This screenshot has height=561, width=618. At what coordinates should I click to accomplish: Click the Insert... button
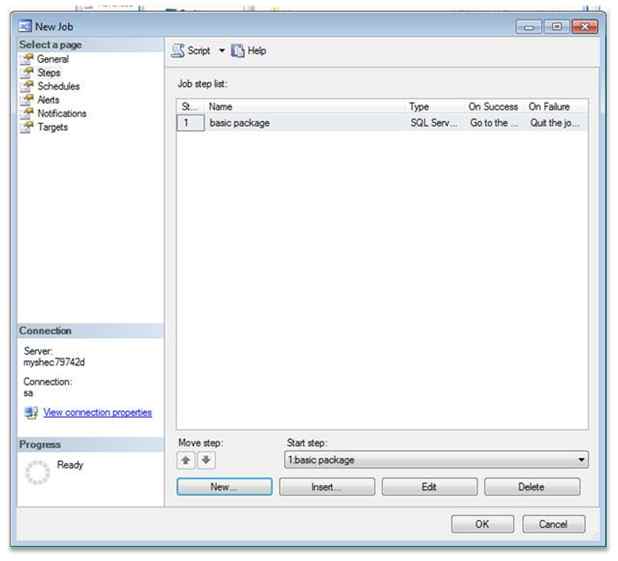click(327, 487)
